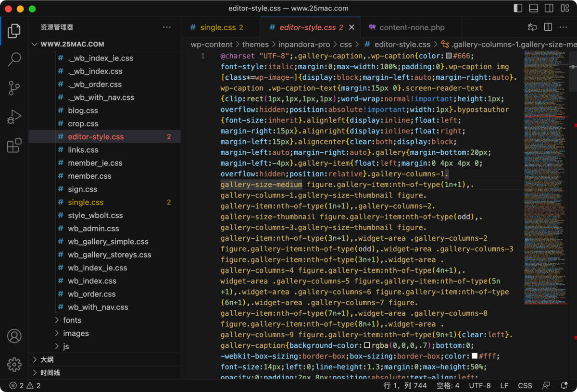Expand the fonts folder
The width and height of the screenshot is (577, 392).
pyautogui.click(x=104, y=320)
